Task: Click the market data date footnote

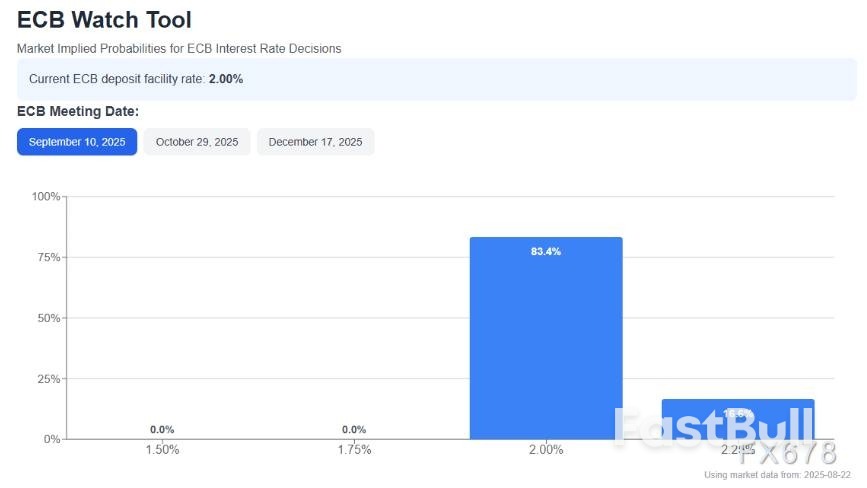Action: (778, 475)
